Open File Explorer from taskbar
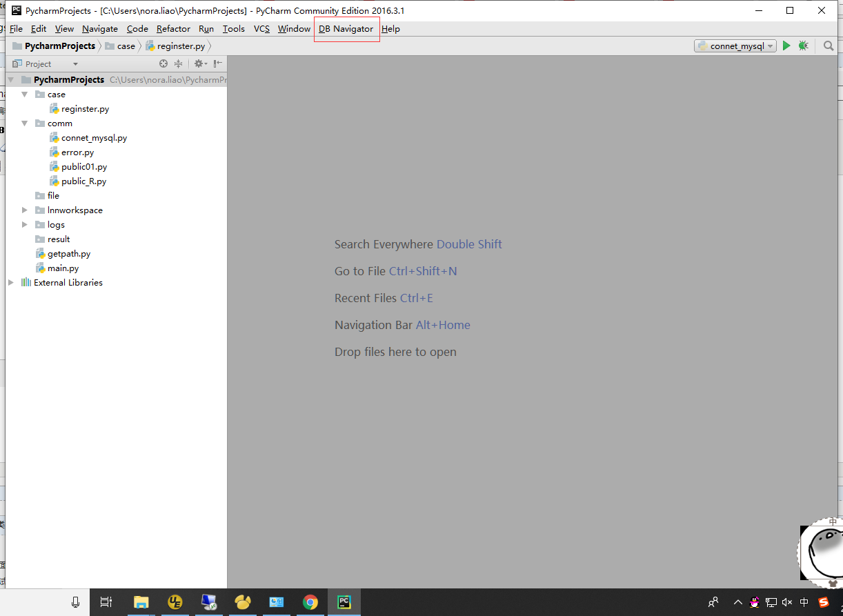This screenshot has height=616, width=843. click(141, 602)
